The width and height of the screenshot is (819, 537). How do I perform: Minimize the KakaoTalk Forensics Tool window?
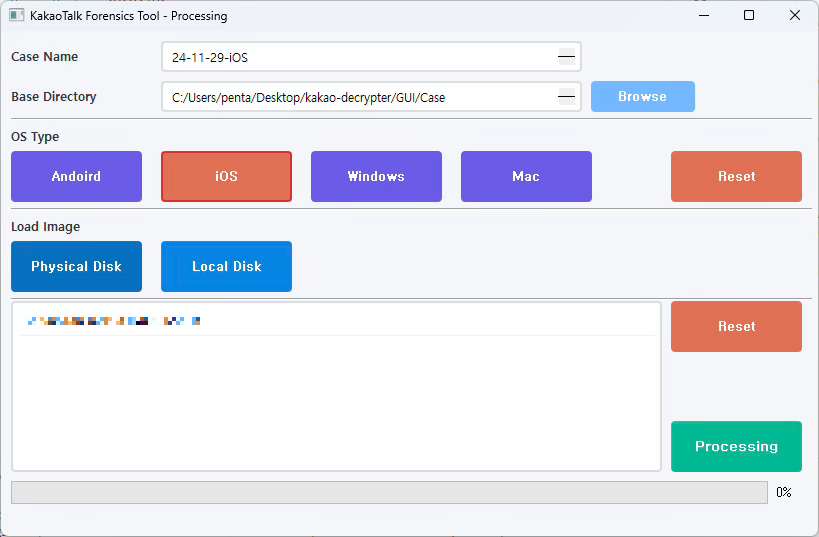coord(704,15)
